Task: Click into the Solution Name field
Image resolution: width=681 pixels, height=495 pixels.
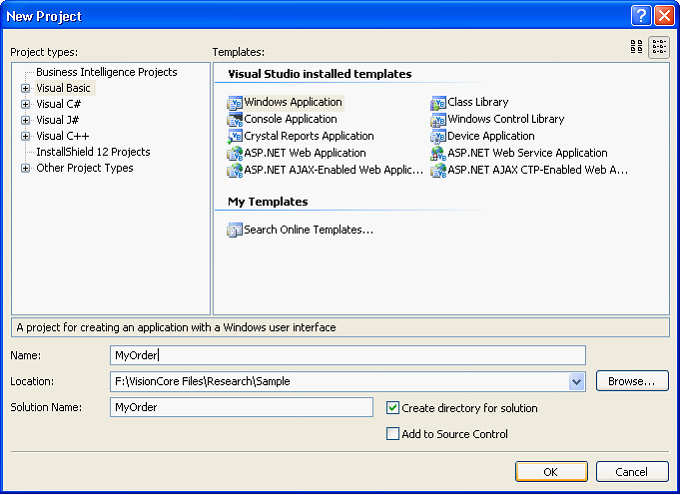Action: pyautogui.click(x=241, y=407)
